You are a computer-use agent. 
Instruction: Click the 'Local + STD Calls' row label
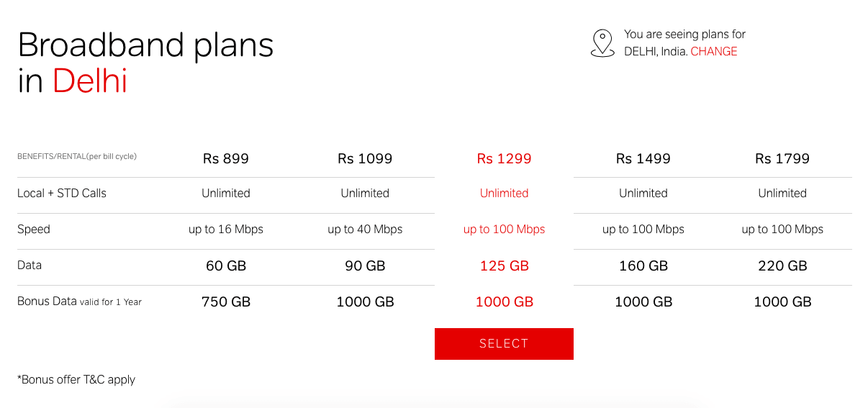(x=62, y=193)
